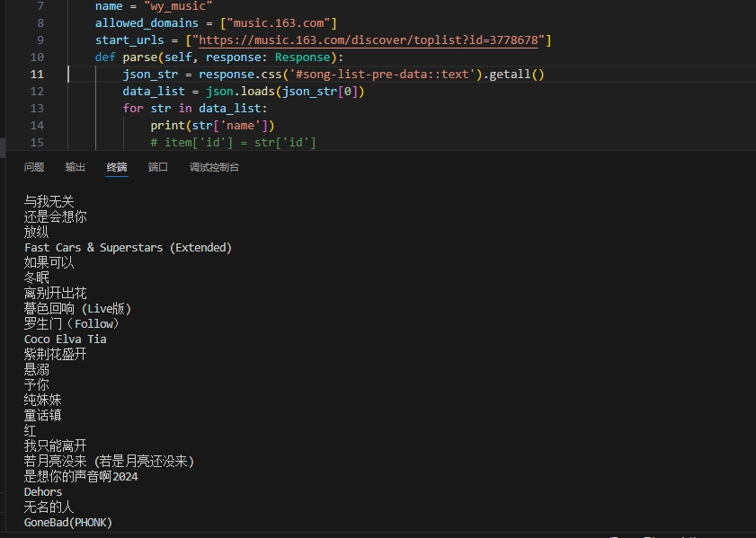Click terminal output GoneBad(PHONK)

[x=68, y=522]
